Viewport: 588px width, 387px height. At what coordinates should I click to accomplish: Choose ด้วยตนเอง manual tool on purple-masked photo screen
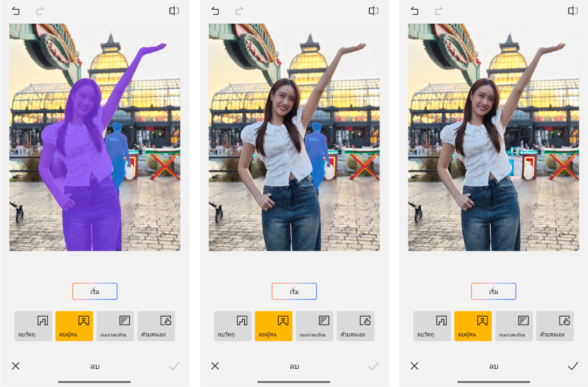(x=156, y=326)
